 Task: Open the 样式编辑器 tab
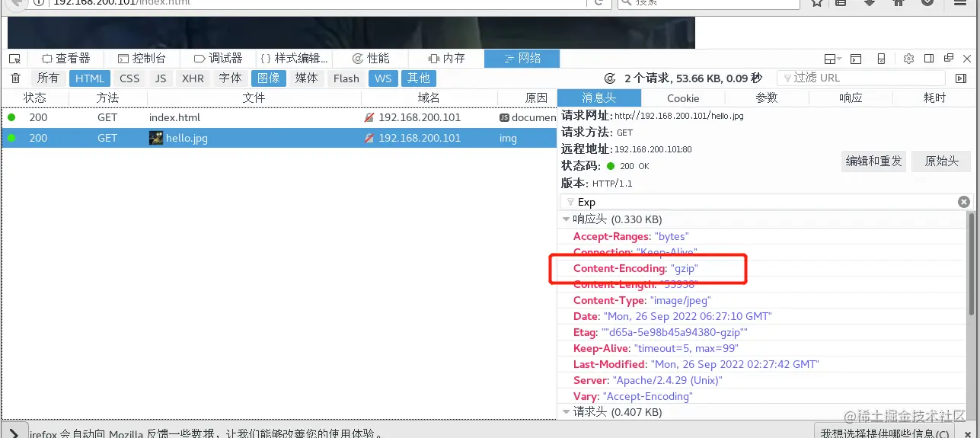[x=294, y=59]
